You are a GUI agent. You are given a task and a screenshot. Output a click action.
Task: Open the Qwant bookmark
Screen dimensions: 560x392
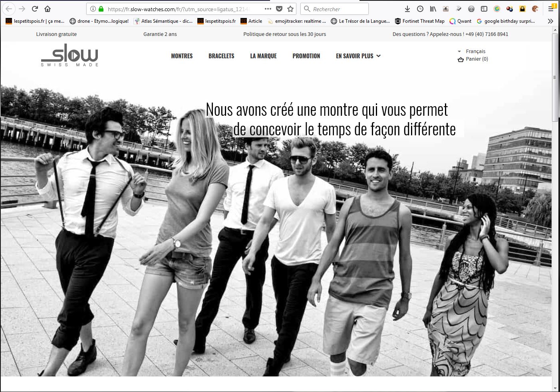461,21
